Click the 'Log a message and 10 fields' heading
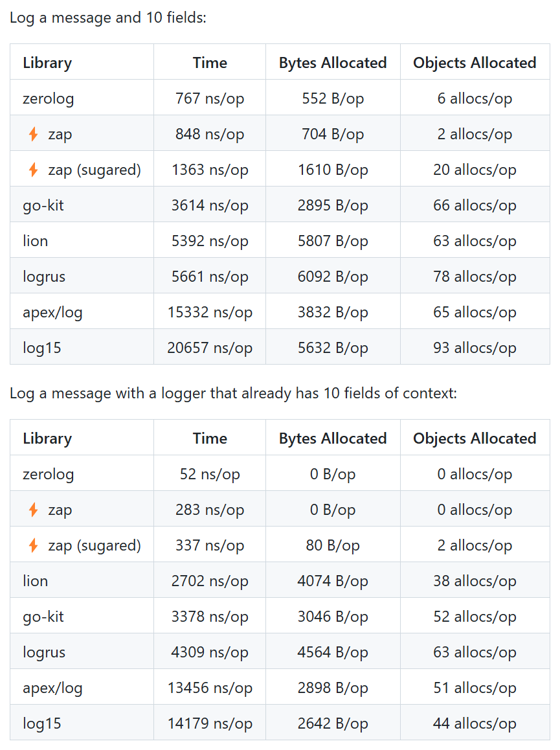Screen dimensions: 560x750 click(108, 17)
